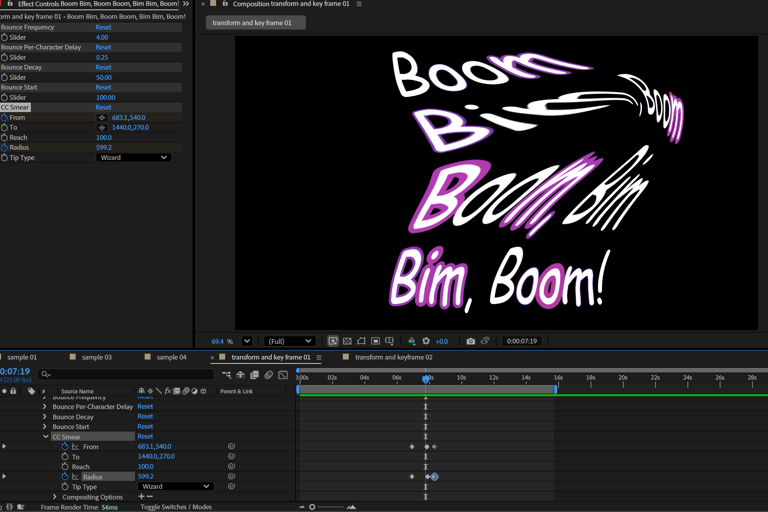This screenshot has height=512, width=768.
Task: Reset CC Smear in Effect Controls
Action: point(103,107)
